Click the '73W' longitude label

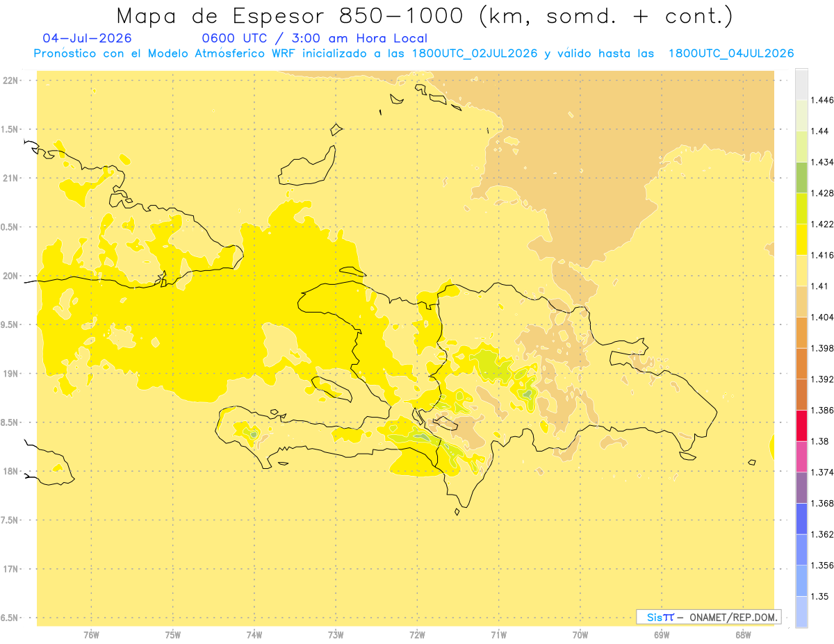pos(336,634)
